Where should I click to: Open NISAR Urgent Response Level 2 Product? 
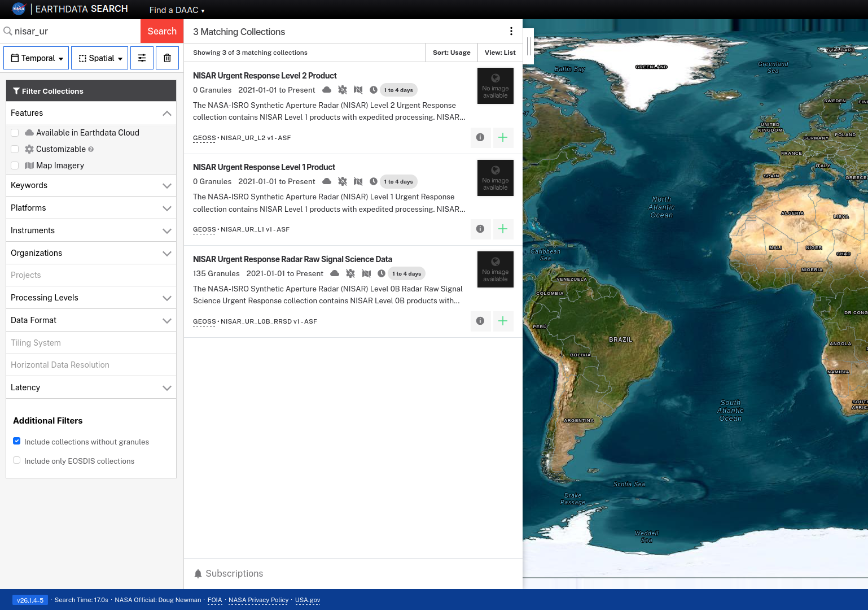pos(265,76)
